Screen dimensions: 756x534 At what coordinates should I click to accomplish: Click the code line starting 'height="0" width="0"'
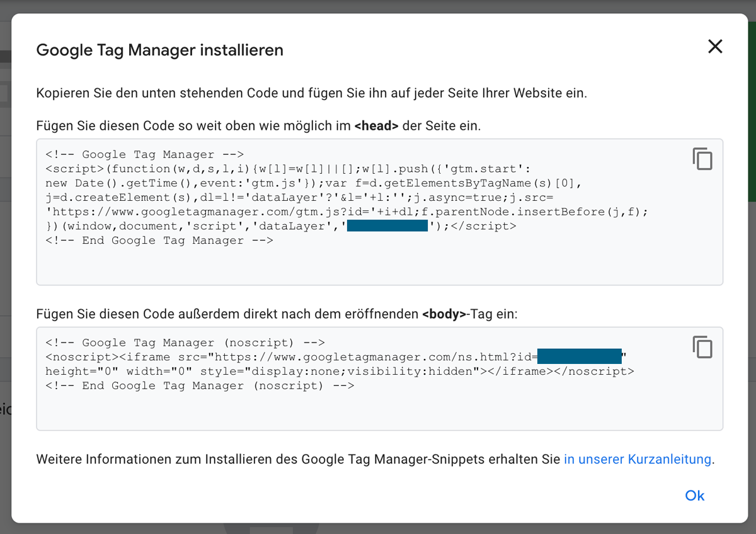(x=340, y=372)
